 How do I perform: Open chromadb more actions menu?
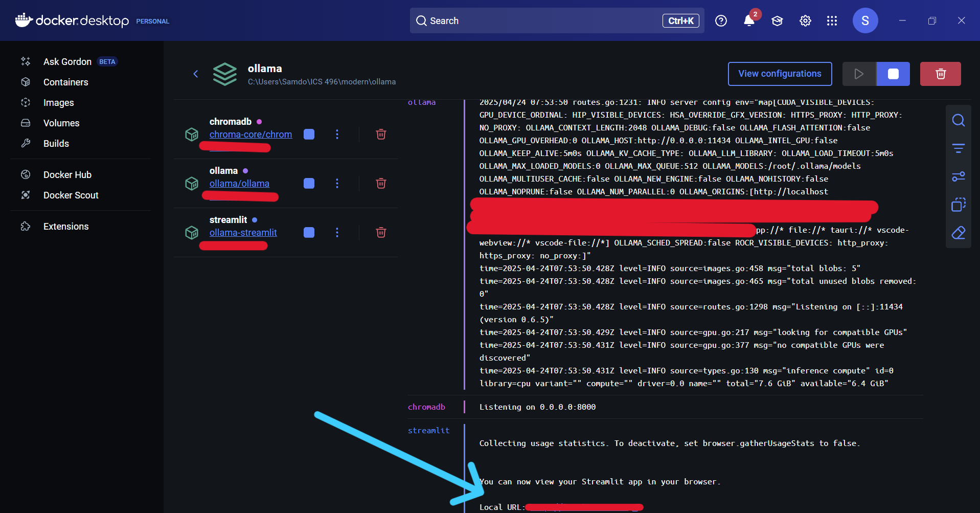[x=337, y=134]
